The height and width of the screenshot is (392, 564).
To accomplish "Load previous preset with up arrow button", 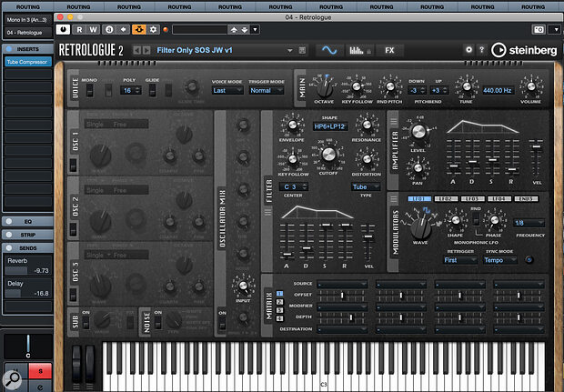I will [x=234, y=29].
